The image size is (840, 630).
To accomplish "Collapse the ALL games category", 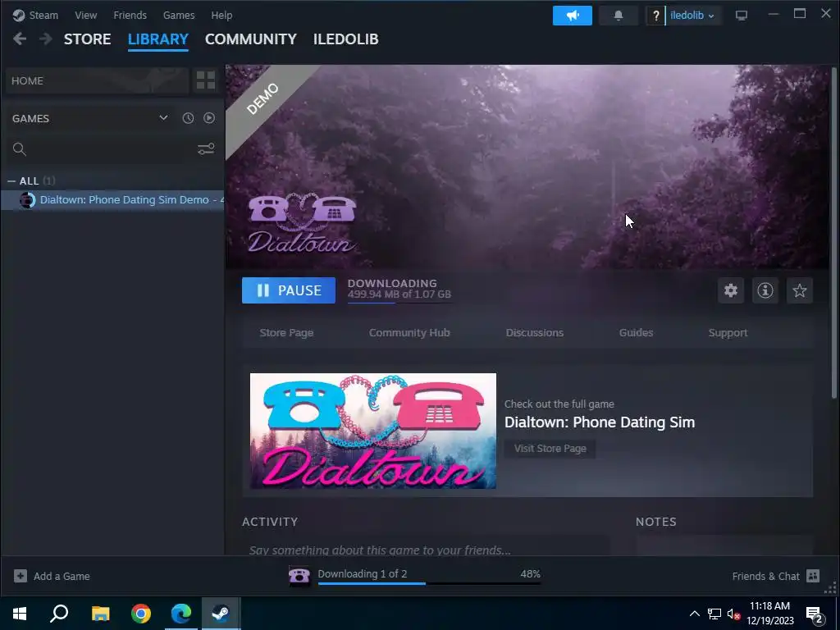I will [11, 181].
